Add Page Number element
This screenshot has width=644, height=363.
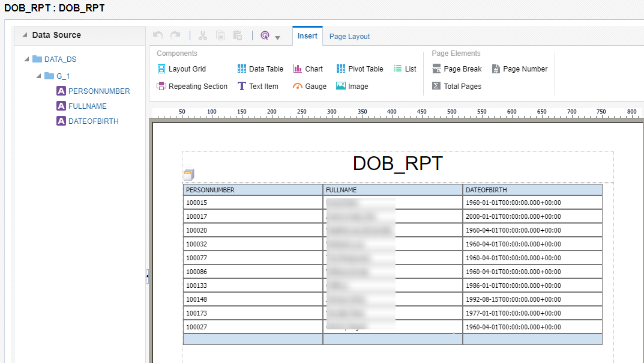tap(519, 69)
